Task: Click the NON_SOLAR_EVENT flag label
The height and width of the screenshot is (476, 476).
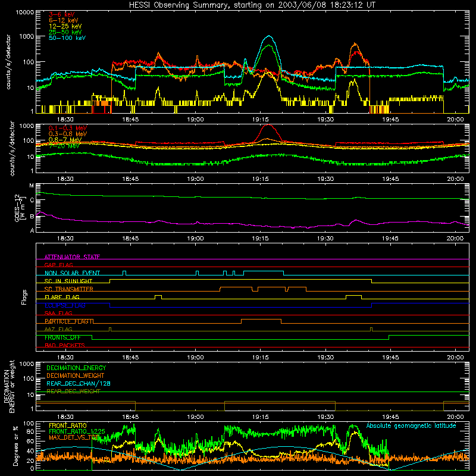Action: coord(72,273)
